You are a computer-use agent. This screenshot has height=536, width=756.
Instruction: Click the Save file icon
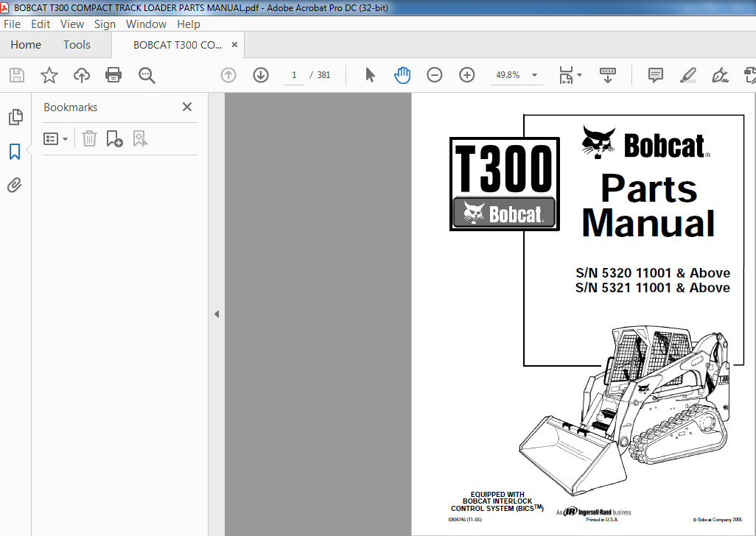coord(17,75)
